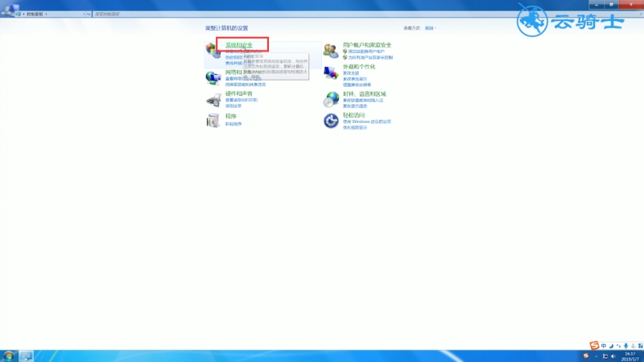Click the volume speaker tray icon
This screenshot has height=362, width=644.
click(613, 356)
